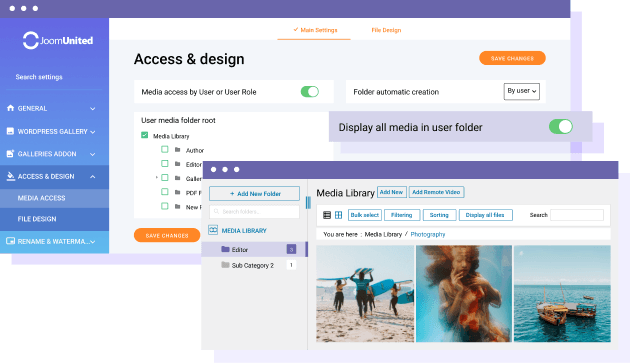This screenshot has height=363, width=630.
Task: Open the WordPress Gallery menu section
Action: pyautogui.click(x=54, y=131)
